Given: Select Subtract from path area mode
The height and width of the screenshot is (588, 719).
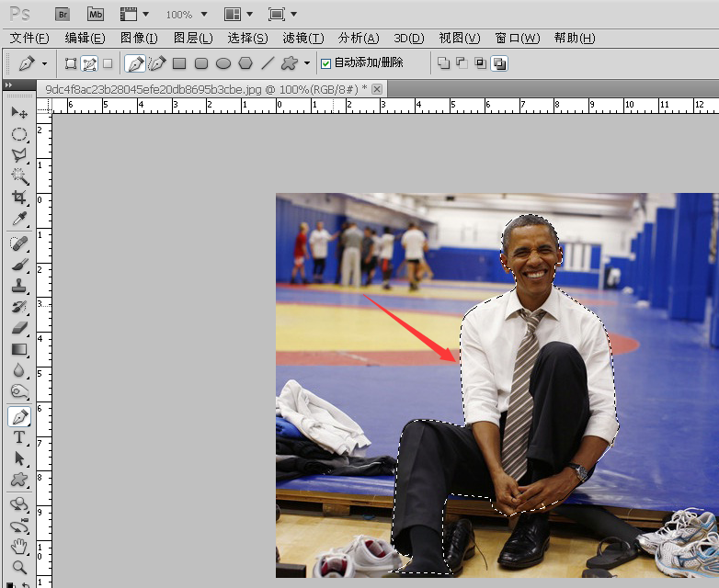Looking at the screenshot, I should [x=462, y=63].
